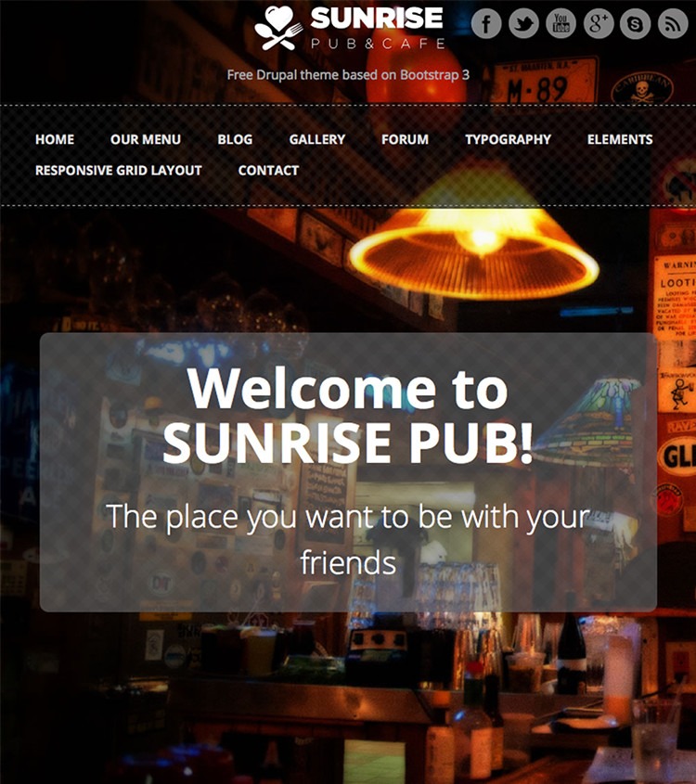Image resolution: width=696 pixels, height=784 pixels.
Task: Open the Our Menu page
Action: pos(146,139)
